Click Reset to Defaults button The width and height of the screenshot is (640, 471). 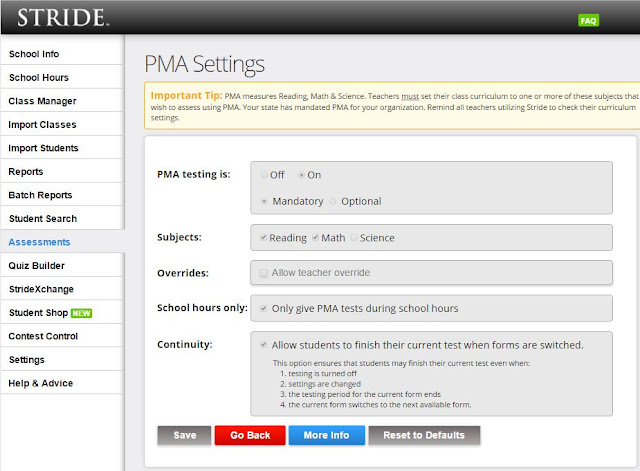(x=424, y=435)
